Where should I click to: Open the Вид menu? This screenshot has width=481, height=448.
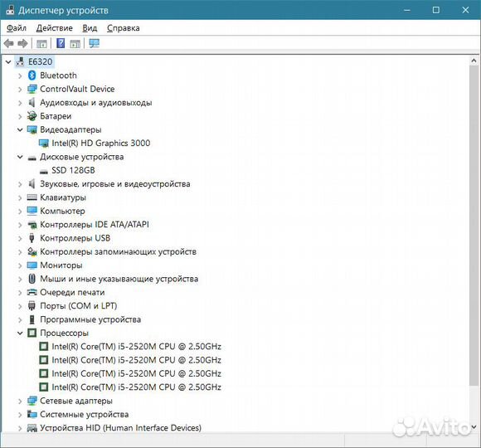90,28
